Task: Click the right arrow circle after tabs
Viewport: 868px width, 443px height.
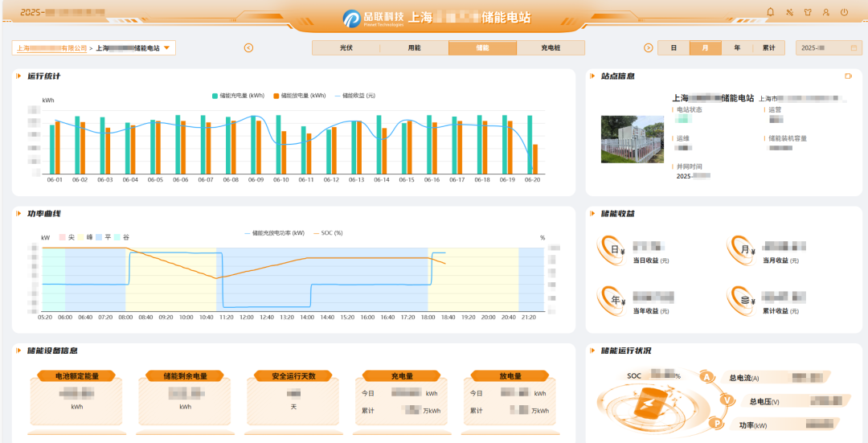Action: [x=649, y=48]
